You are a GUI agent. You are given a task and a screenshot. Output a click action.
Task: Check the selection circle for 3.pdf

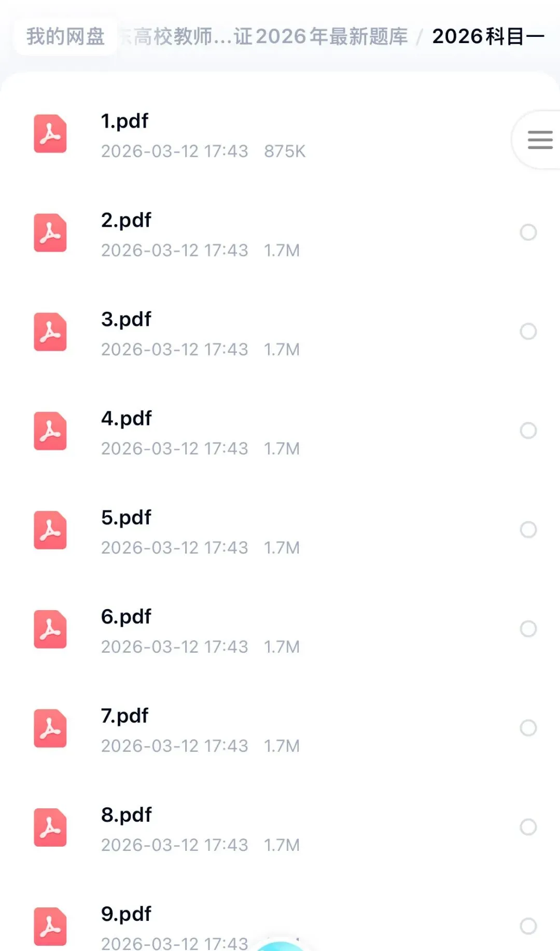point(528,332)
